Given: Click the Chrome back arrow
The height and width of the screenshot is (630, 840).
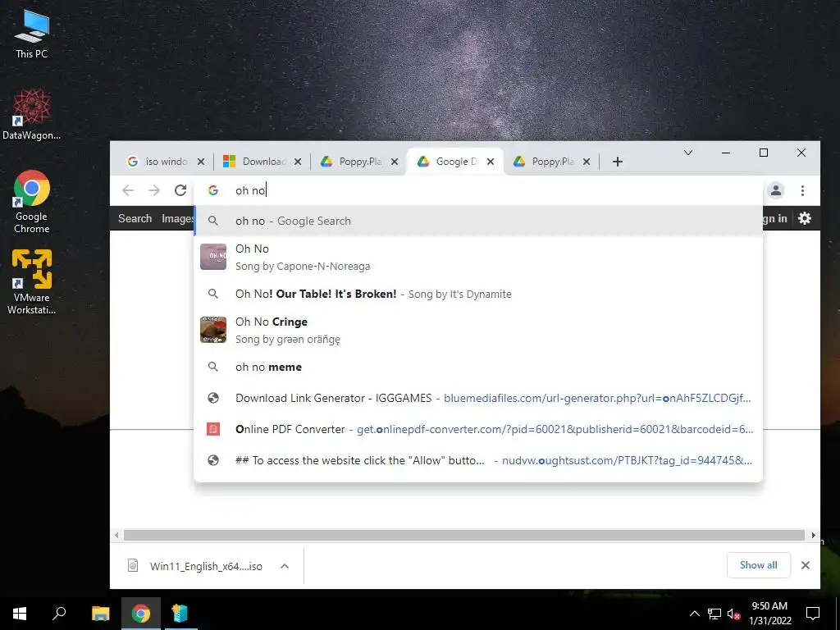Looking at the screenshot, I should click(127, 190).
